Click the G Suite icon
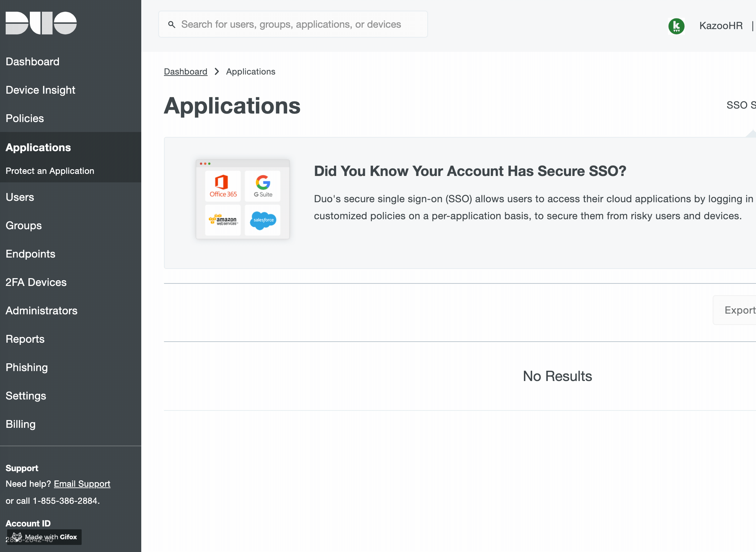This screenshot has height=552, width=756. click(263, 186)
